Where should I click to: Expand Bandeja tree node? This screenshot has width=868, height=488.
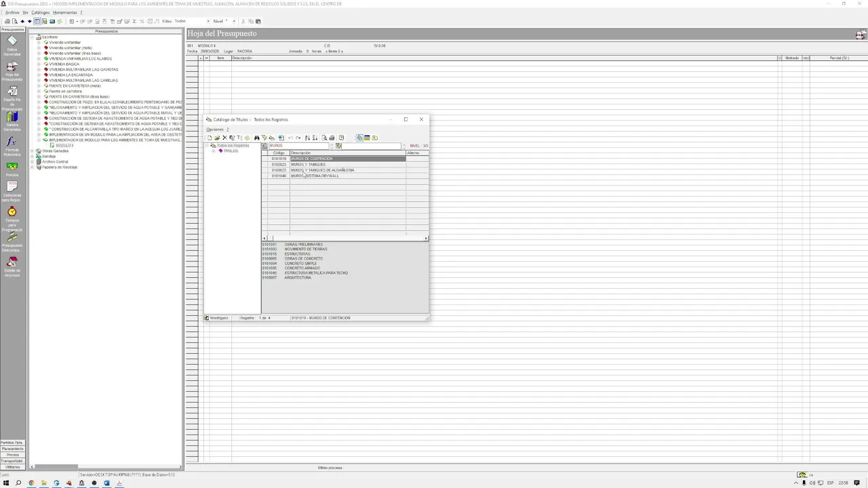point(33,157)
